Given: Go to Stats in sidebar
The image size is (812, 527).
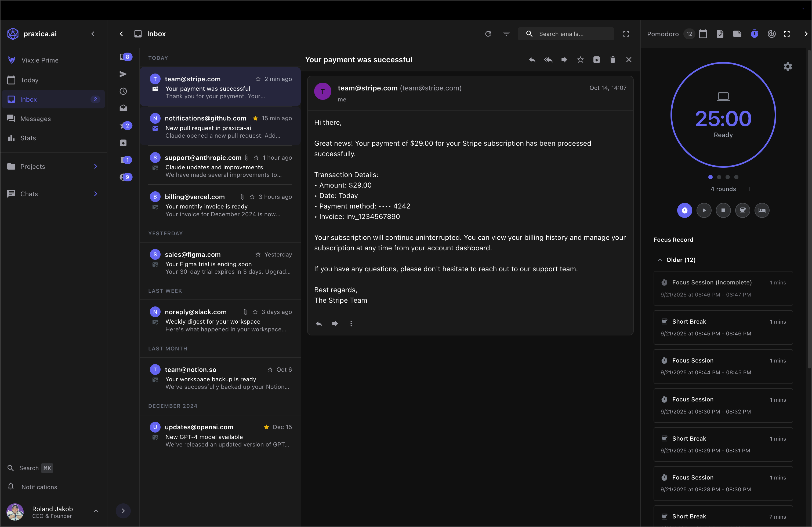Looking at the screenshot, I should (28, 138).
